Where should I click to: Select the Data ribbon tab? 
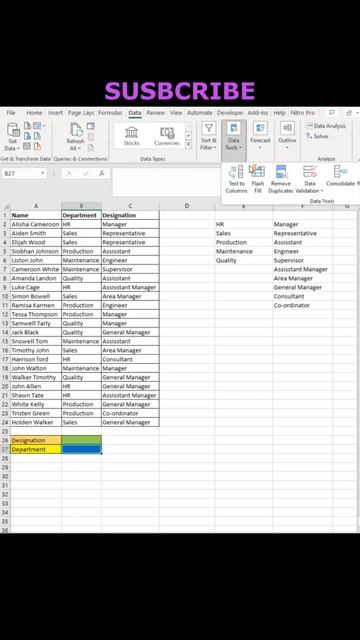(x=135, y=113)
